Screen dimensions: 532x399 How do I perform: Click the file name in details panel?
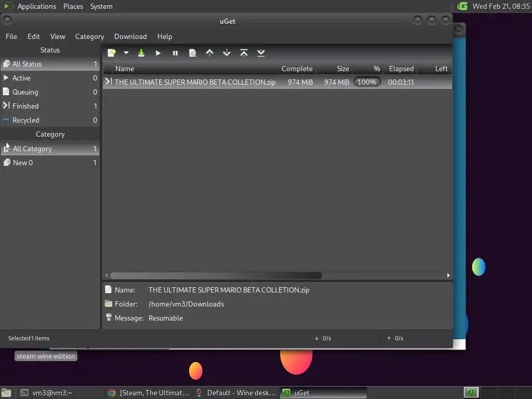(x=229, y=290)
